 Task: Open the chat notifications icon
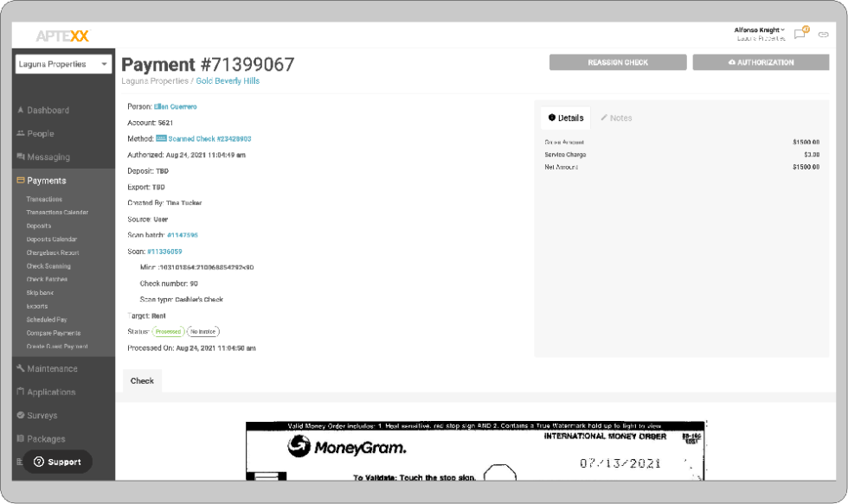[x=800, y=34]
